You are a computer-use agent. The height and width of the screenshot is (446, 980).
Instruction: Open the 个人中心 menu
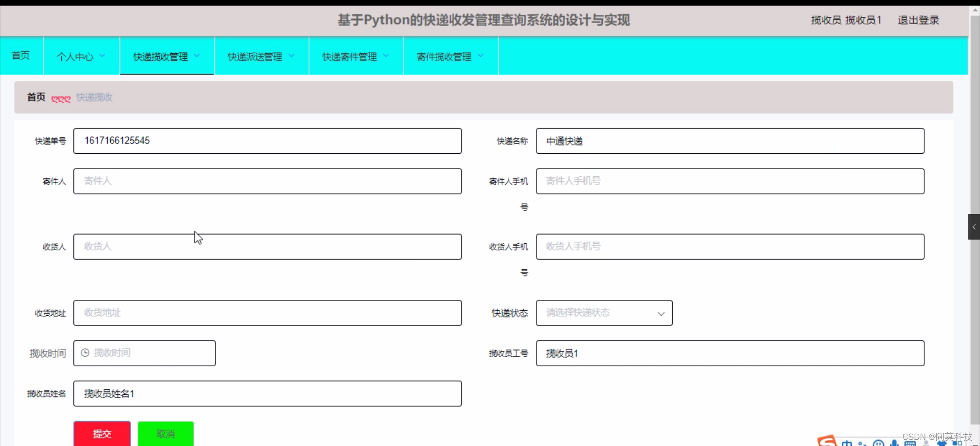[x=82, y=56]
